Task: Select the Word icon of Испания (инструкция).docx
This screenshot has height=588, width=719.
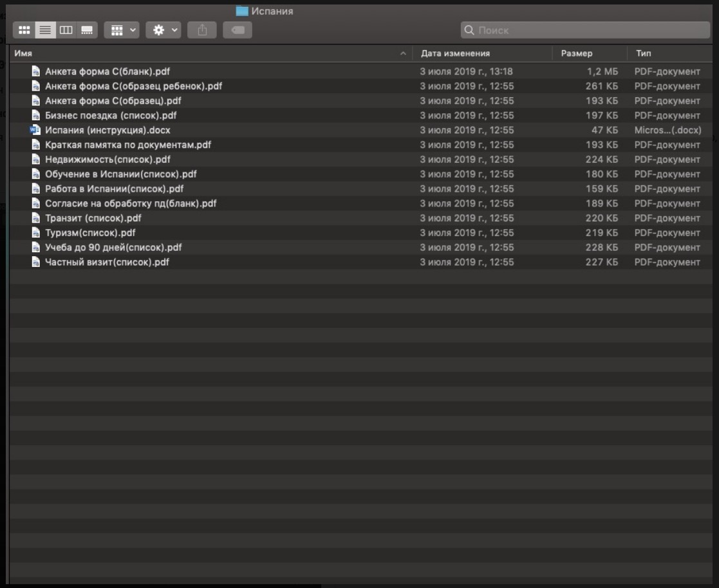Action: (35, 130)
